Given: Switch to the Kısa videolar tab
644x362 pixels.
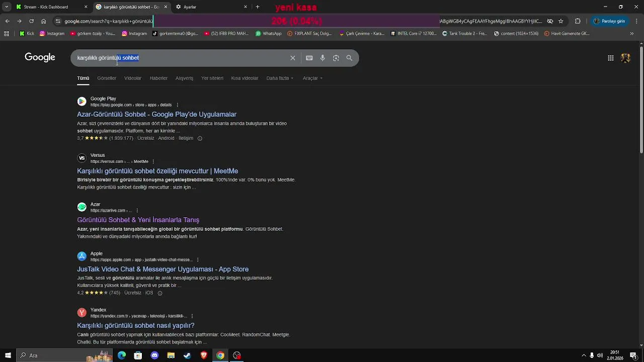Looking at the screenshot, I should (245, 78).
